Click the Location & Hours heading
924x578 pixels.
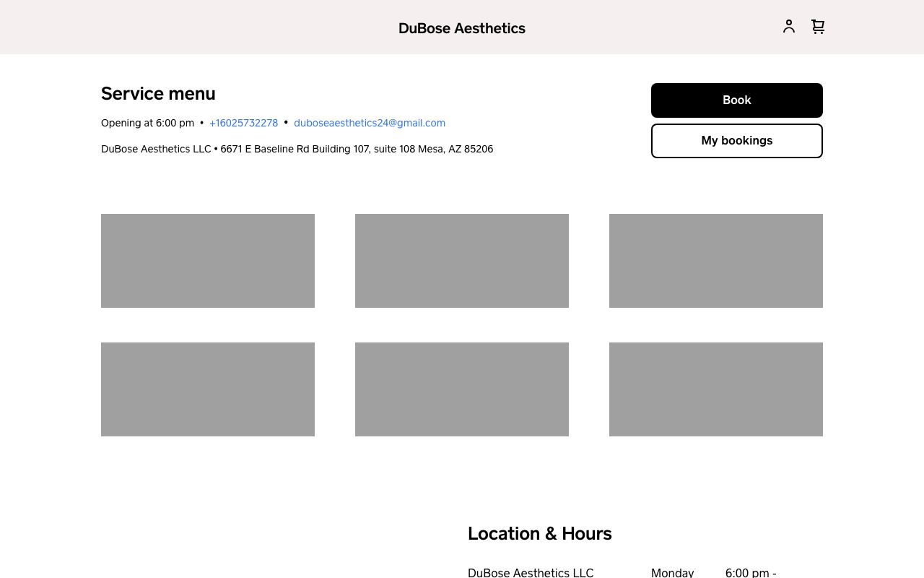click(539, 533)
